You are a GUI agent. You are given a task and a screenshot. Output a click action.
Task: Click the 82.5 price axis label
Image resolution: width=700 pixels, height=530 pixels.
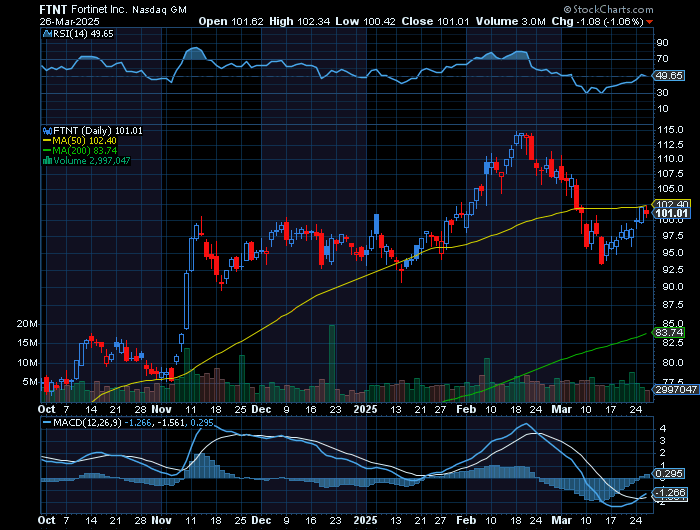673,342
